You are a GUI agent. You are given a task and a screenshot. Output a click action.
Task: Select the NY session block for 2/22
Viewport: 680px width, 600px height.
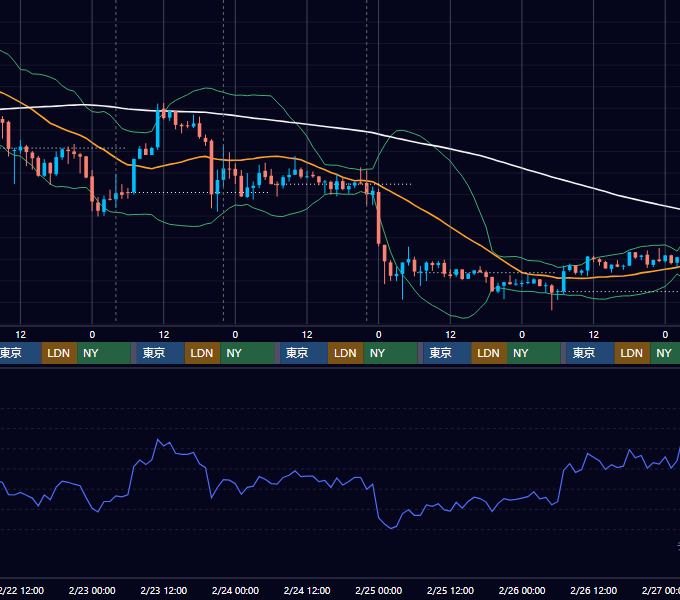click(x=104, y=353)
